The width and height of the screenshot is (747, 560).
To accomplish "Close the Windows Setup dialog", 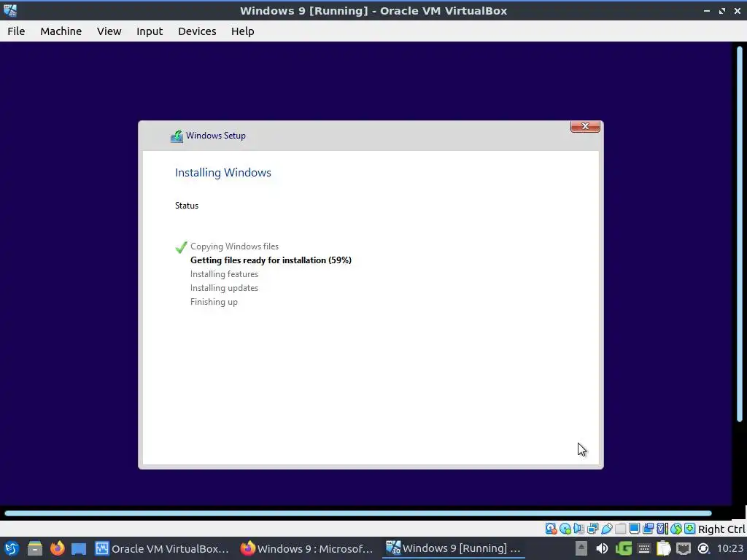I will [x=586, y=126].
